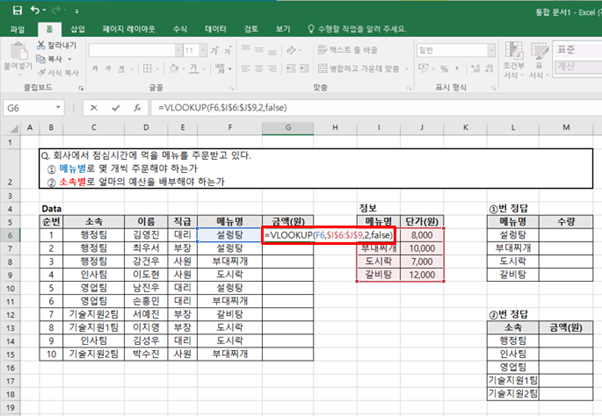Toggle align right button
Image resolution: width=602 pixels, height=416 pixels.
coord(272,69)
